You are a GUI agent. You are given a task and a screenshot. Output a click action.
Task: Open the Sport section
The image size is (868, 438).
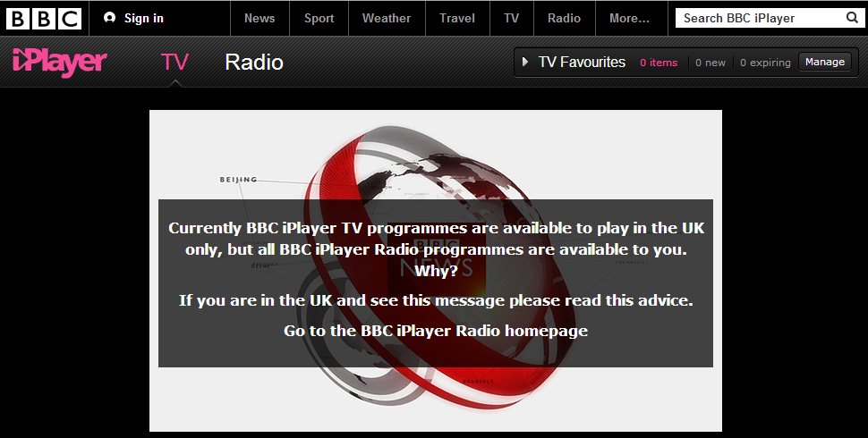(x=319, y=18)
